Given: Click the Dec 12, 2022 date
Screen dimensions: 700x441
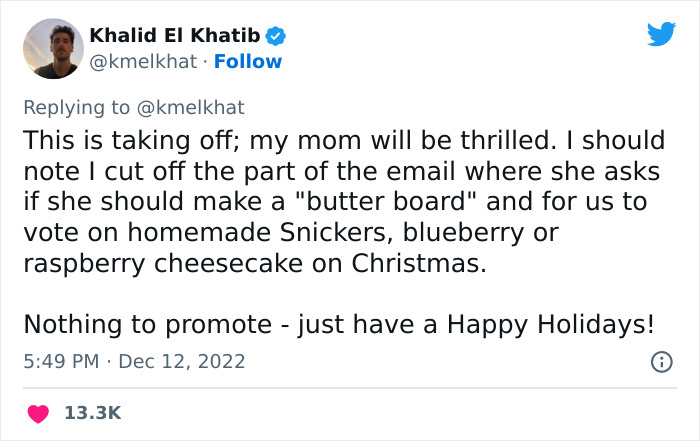Looking at the screenshot, I should 182,361.
